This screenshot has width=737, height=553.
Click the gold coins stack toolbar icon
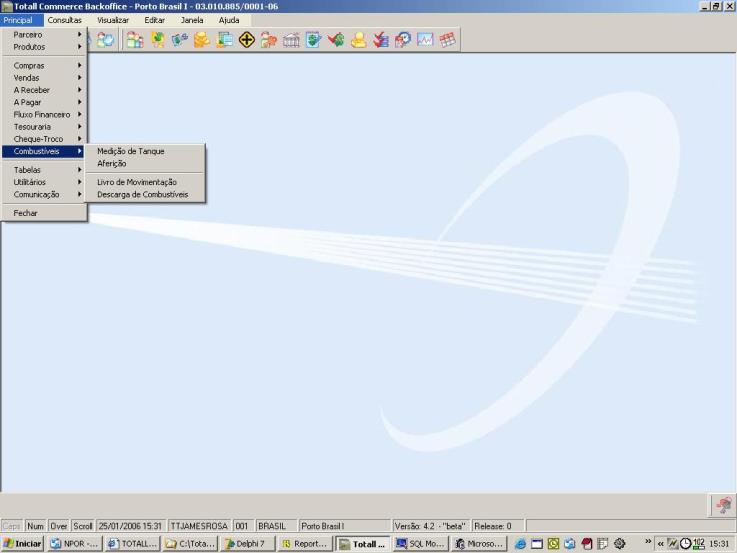(202, 40)
